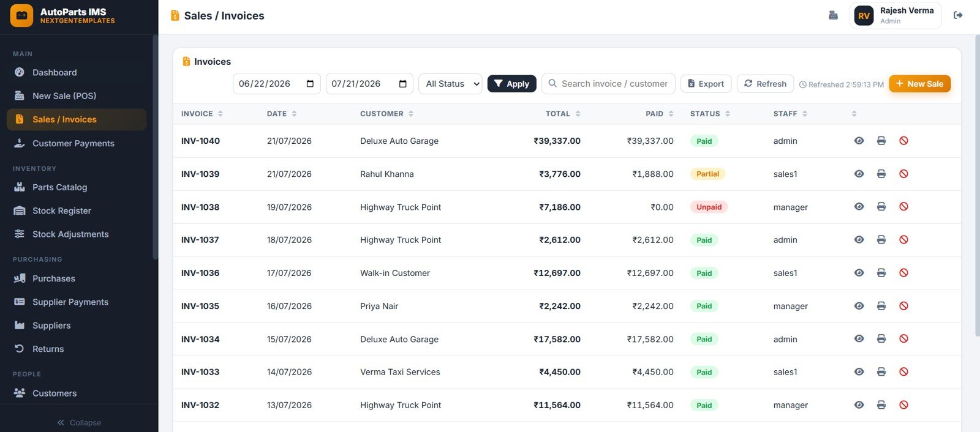Collapse the sidebar
Image resolution: width=980 pixels, height=432 pixels.
[x=79, y=422]
